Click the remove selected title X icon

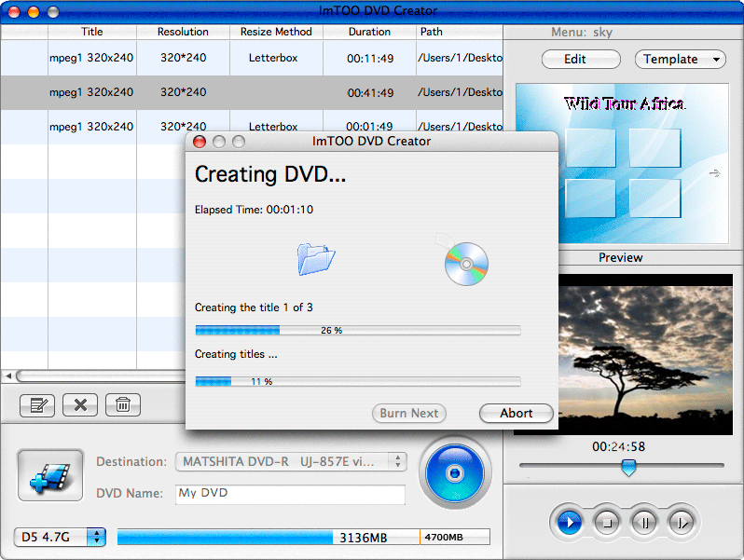[x=80, y=405]
